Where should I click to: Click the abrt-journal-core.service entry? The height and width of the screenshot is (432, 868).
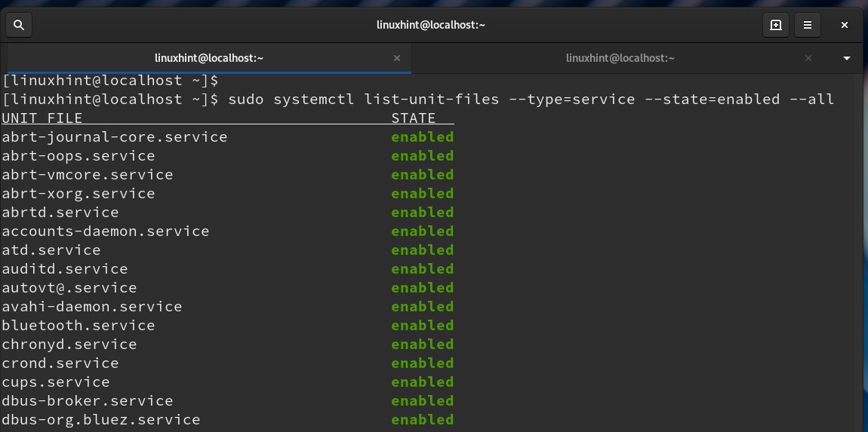click(x=115, y=137)
